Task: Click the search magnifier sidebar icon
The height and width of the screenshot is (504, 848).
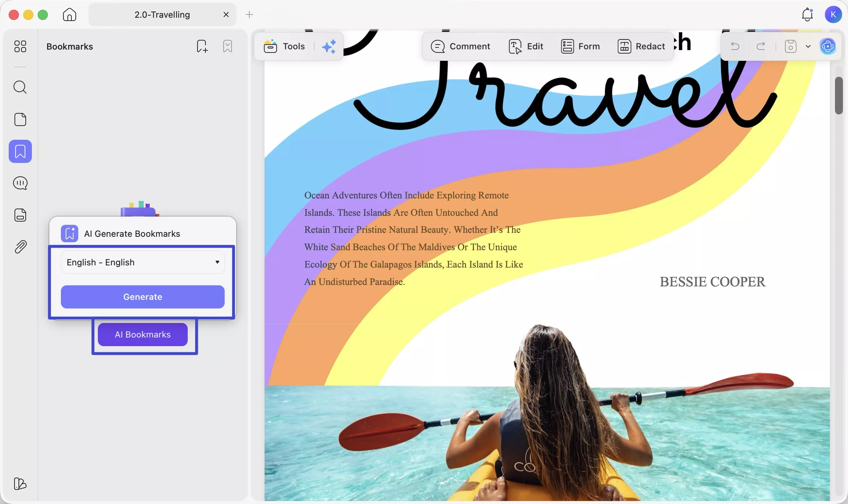Action: point(20,87)
